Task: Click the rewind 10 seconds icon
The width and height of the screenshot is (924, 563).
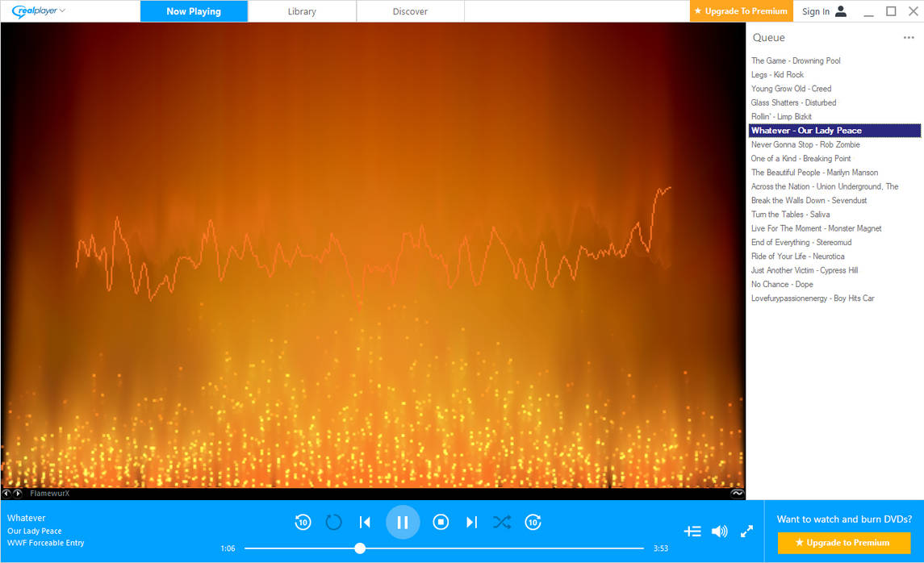Action: (x=303, y=522)
